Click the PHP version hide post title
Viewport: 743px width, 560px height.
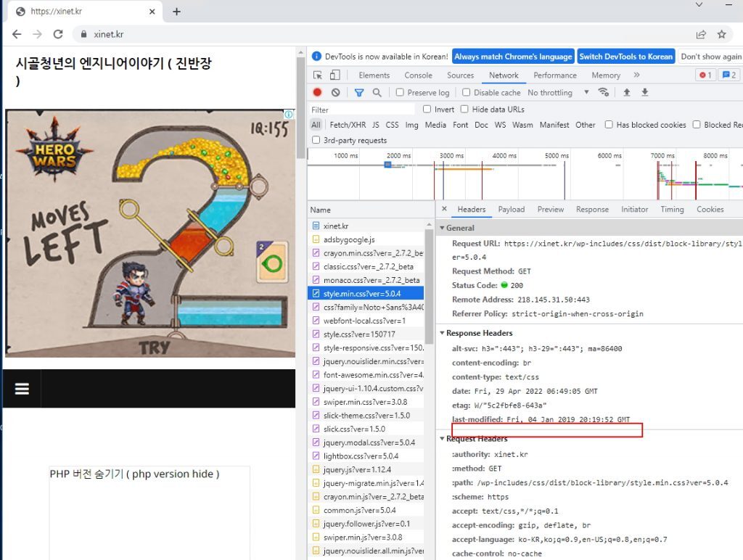[x=134, y=474]
